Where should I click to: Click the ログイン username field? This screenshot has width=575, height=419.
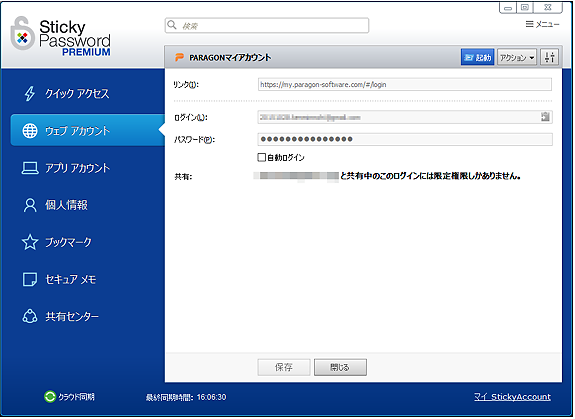click(405, 117)
